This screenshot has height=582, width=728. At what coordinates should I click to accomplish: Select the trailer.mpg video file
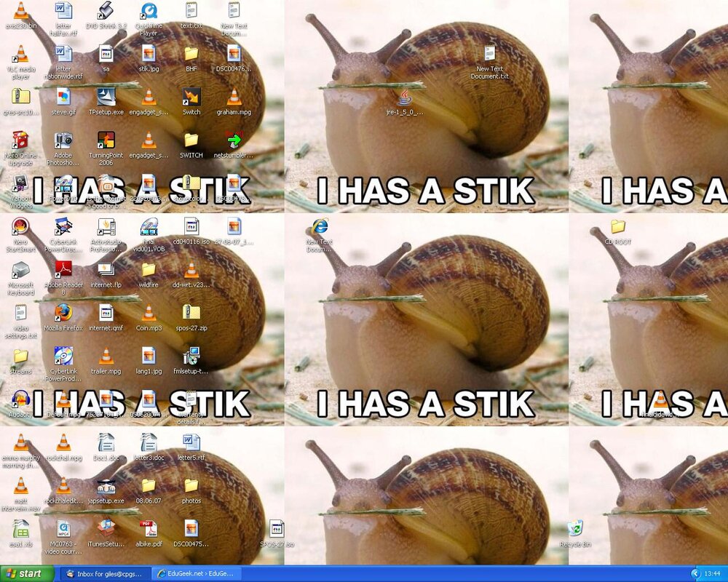click(x=106, y=356)
